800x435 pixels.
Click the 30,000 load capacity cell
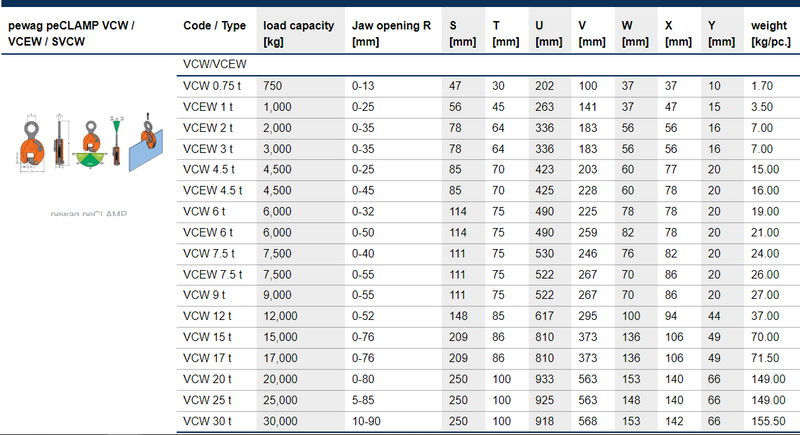(x=281, y=419)
